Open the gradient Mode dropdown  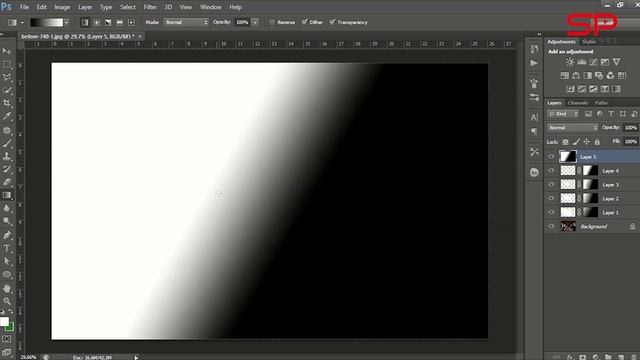pyautogui.click(x=186, y=22)
